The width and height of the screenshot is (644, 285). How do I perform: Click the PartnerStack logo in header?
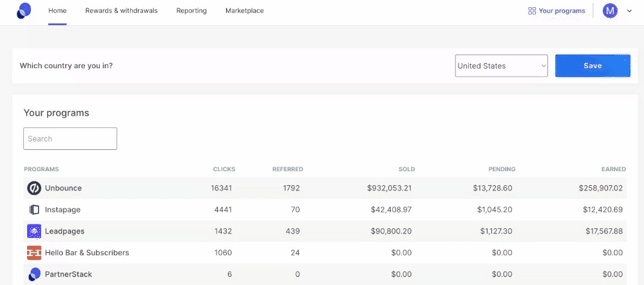tap(24, 11)
